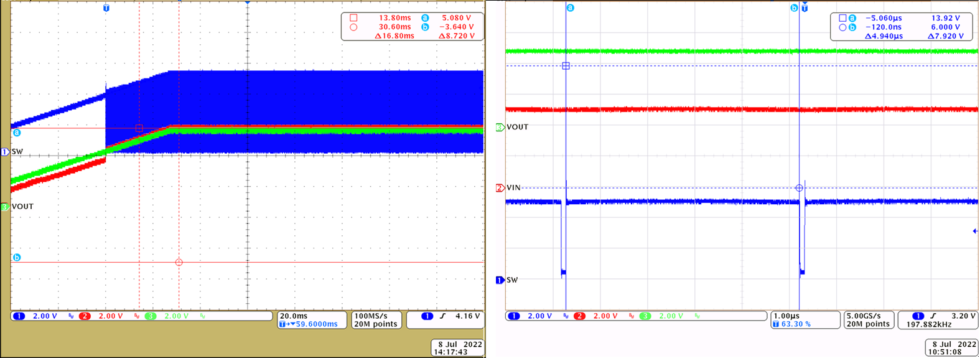980x358 pixels.
Task: Click the trigger T marker on left scope
Action: coord(106,8)
